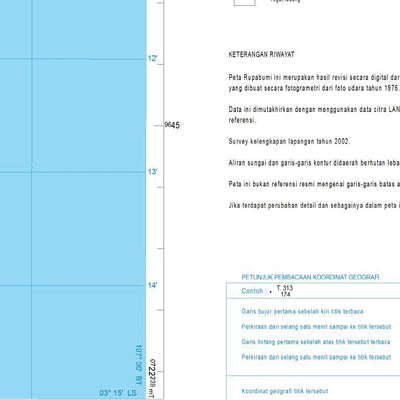This screenshot has height=400, width=400.
Task: Select Koordinat geografi titik tersebut text
Action: click(285, 391)
